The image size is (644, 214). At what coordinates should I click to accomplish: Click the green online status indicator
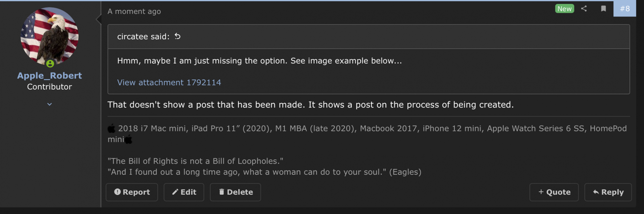pyautogui.click(x=50, y=64)
